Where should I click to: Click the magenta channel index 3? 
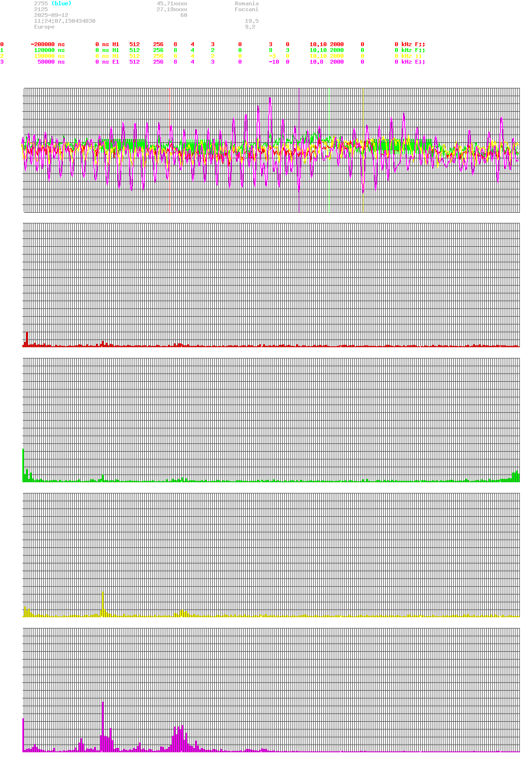tap(2, 62)
